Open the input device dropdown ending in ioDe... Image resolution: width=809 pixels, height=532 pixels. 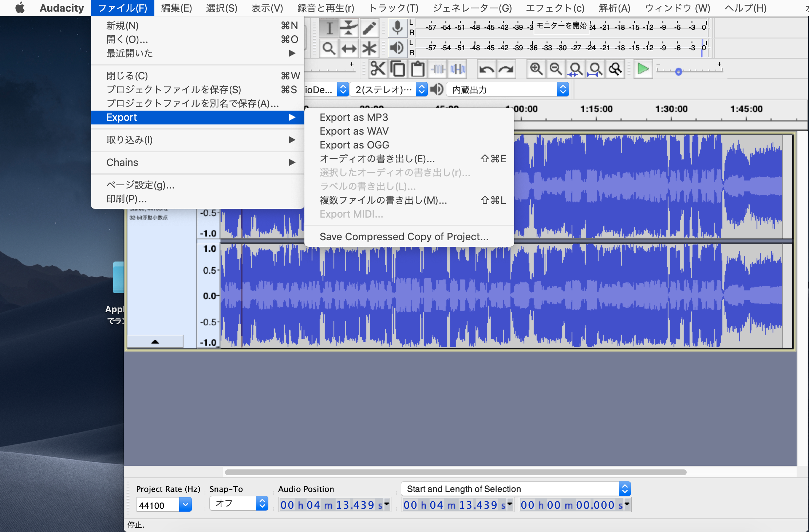click(x=327, y=90)
